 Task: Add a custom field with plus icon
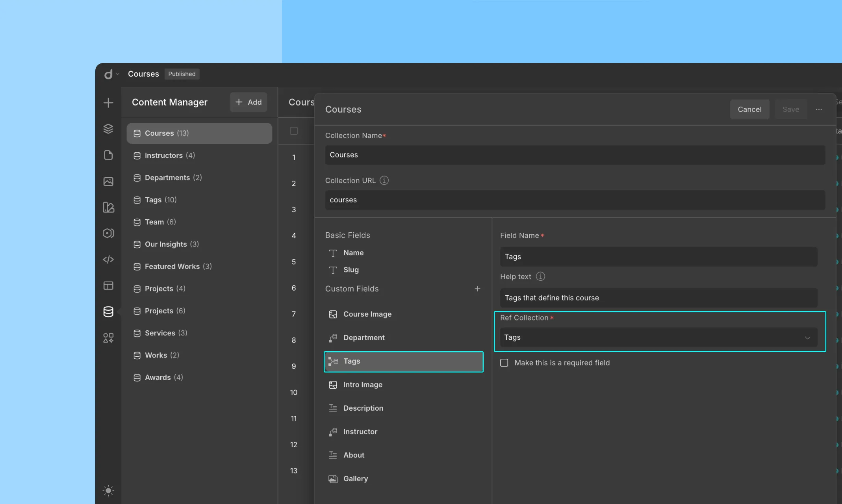coord(477,289)
